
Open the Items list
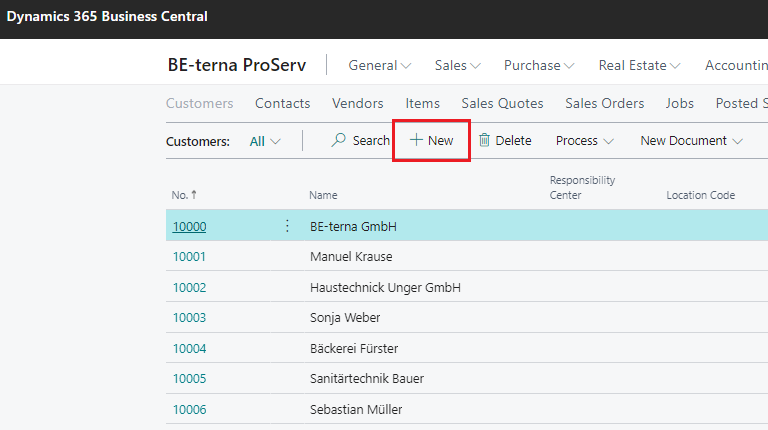pos(422,103)
